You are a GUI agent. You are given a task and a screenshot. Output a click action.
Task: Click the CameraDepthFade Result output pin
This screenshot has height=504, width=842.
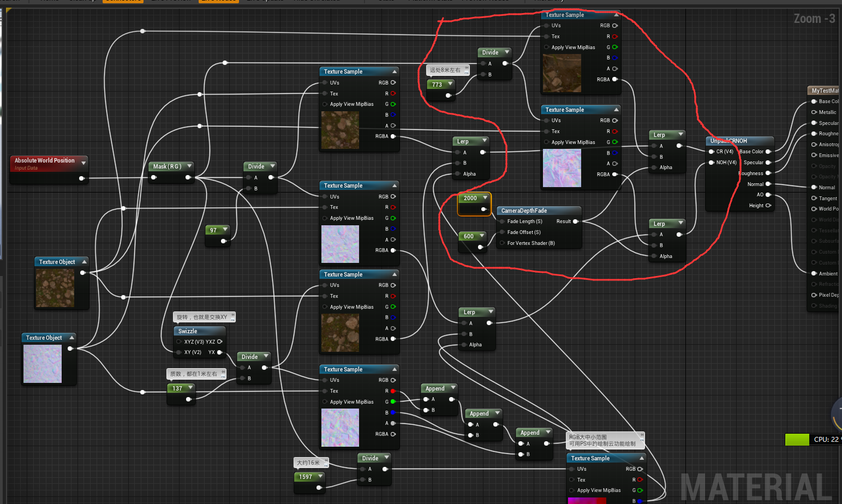576,221
